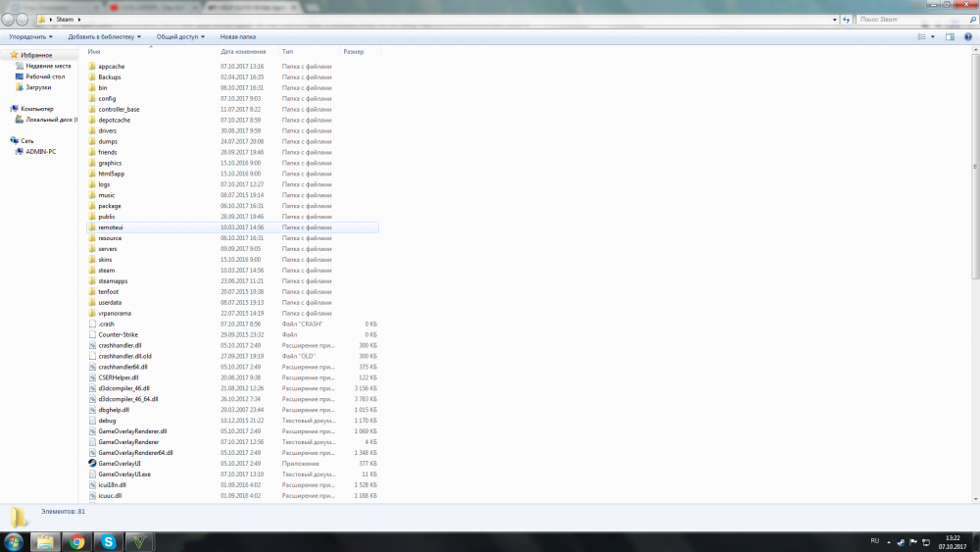Open address bar history dropdown arrow
This screenshot has width=980, height=552.
coord(834,20)
